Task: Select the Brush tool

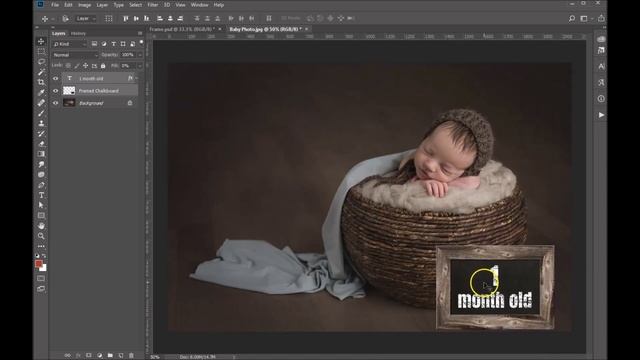Action: point(41,113)
